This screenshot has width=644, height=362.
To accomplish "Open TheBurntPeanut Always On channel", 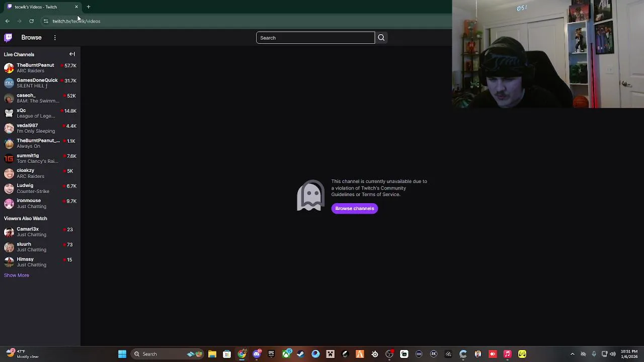I will pos(40,143).
